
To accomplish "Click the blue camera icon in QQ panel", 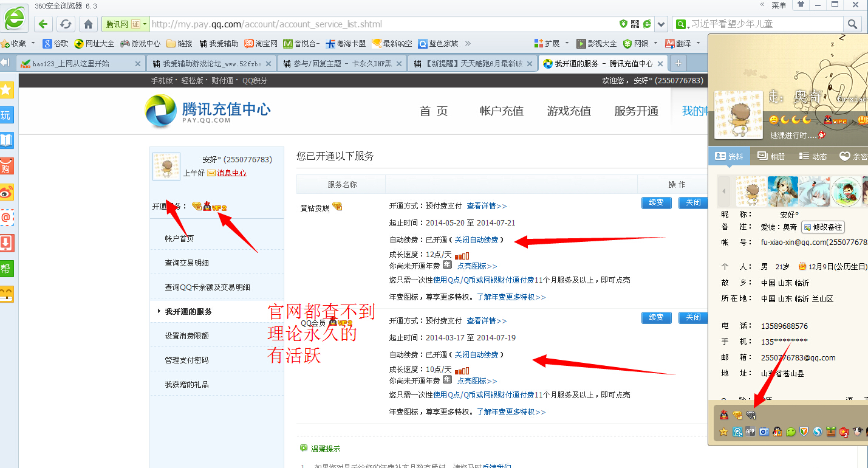I will tap(764, 432).
